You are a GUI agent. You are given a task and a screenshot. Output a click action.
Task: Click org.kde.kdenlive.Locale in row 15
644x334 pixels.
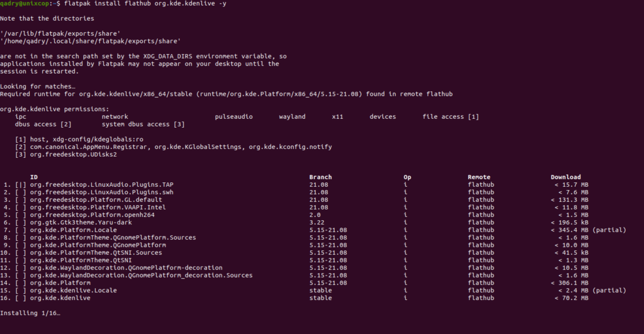[x=74, y=291]
